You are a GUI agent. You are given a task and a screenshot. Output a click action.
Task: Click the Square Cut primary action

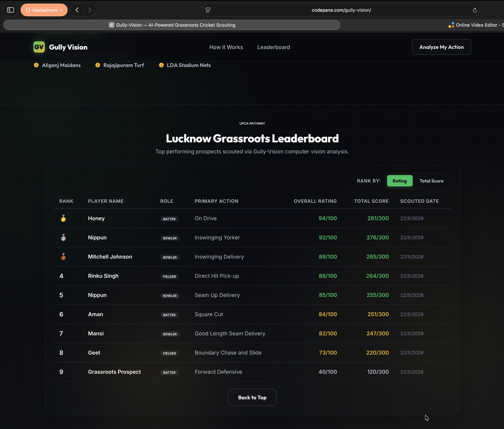pyautogui.click(x=209, y=314)
